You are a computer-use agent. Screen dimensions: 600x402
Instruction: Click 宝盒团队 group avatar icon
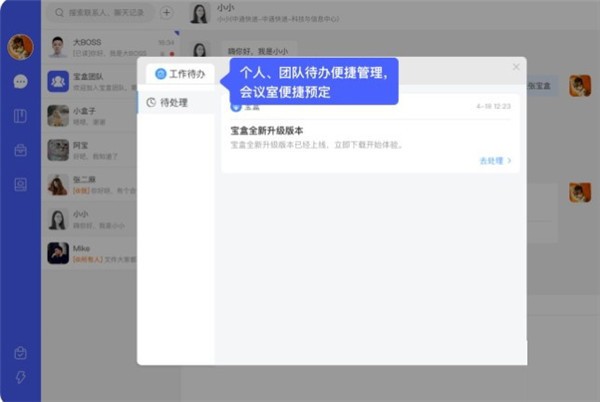click(x=58, y=81)
